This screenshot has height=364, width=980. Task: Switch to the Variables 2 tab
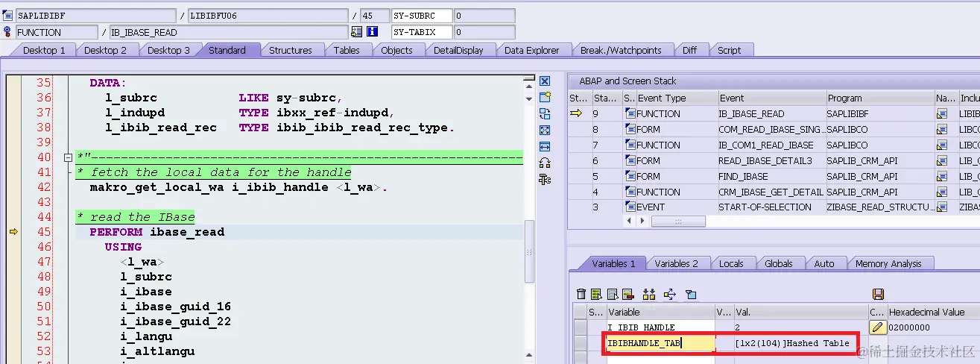coord(677,263)
